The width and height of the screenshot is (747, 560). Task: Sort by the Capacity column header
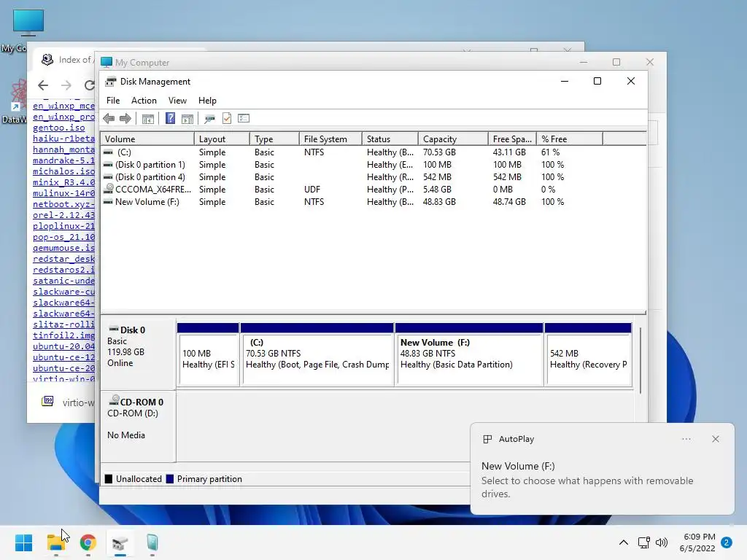click(x=453, y=139)
